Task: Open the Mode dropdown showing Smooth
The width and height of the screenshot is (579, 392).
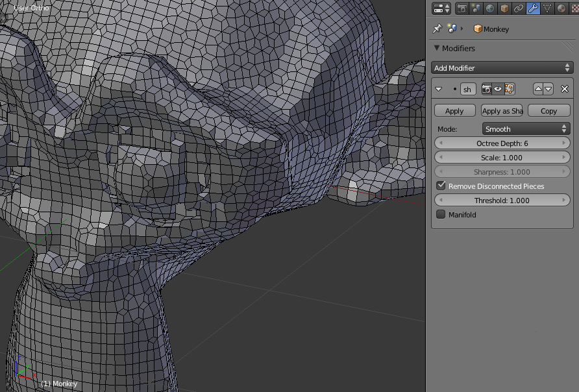Action: pos(526,129)
